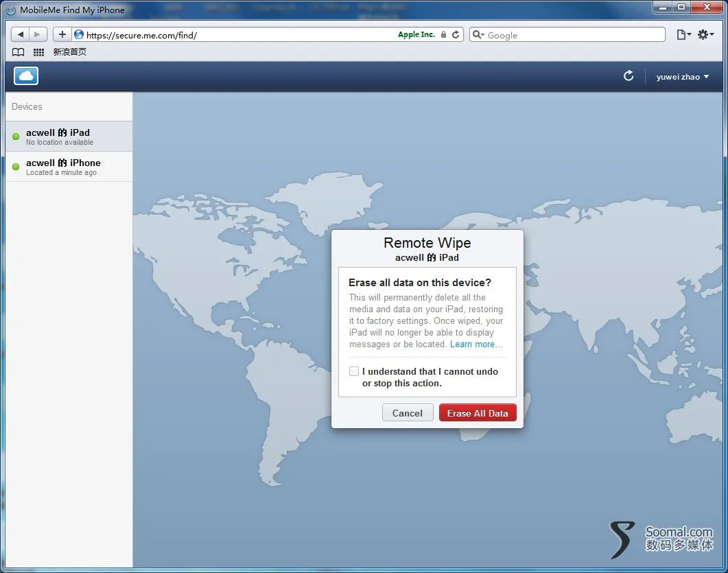Open the 新浪首页 bookmark

69,52
